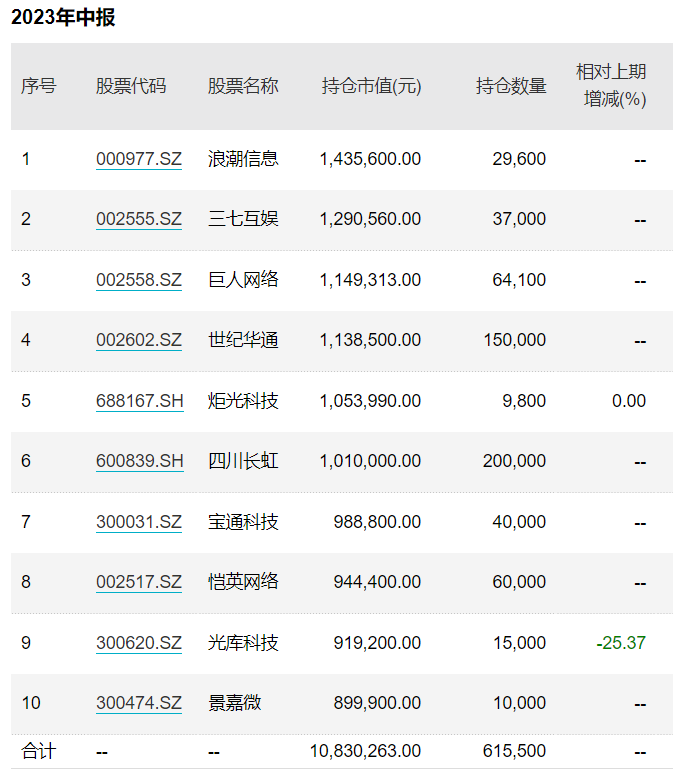The height and width of the screenshot is (770, 673).
Task: Click the 股票名称 column header
Action: (243, 86)
